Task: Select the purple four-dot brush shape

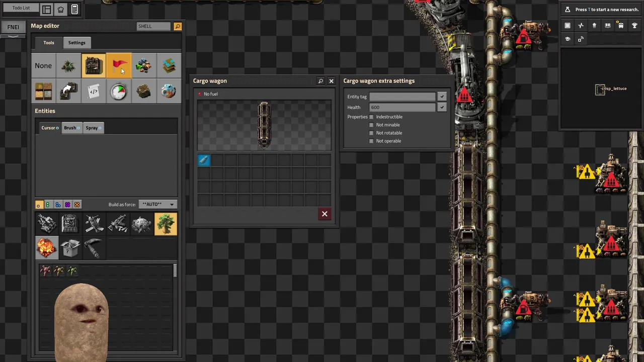Action: point(67,205)
